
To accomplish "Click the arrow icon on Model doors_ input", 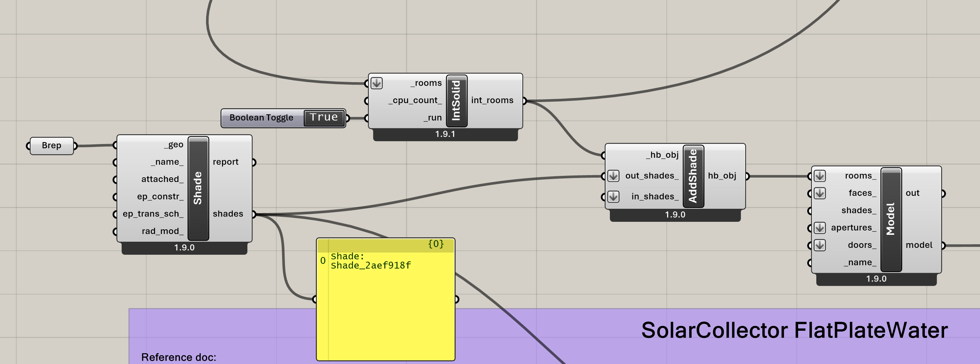I will coord(820,245).
